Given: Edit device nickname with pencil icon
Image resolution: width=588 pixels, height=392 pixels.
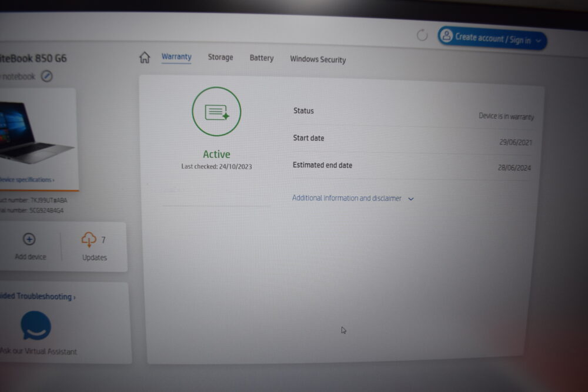Looking at the screenshot, I should tap(47, 76).
